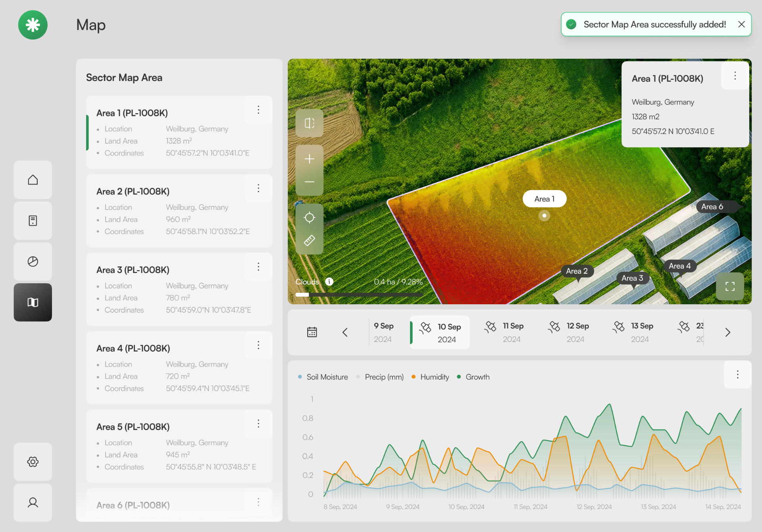Click the 1328 m2 text in map popup
Image resolution: width=762 pixels, height=532 pixels.
[x=646, y=117]
